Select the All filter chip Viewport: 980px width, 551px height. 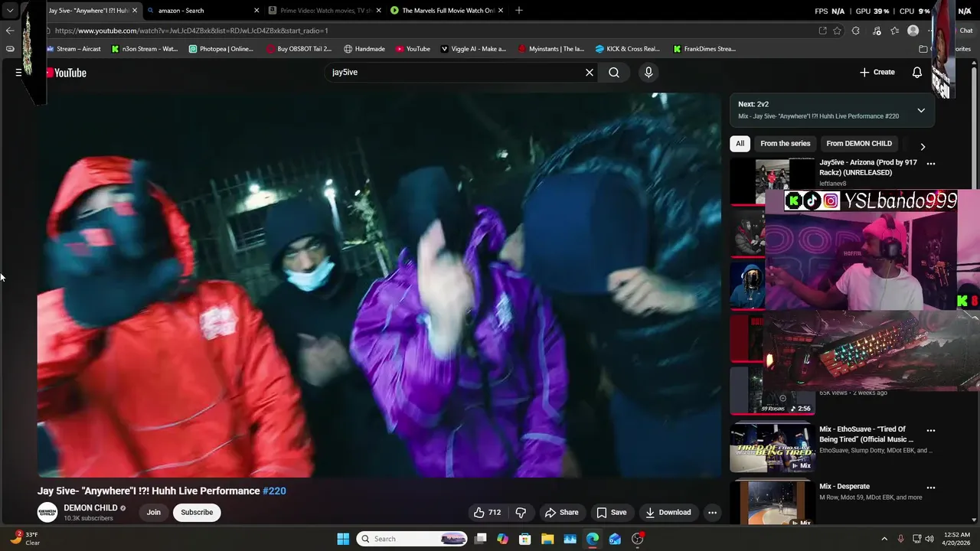point(740,143)
